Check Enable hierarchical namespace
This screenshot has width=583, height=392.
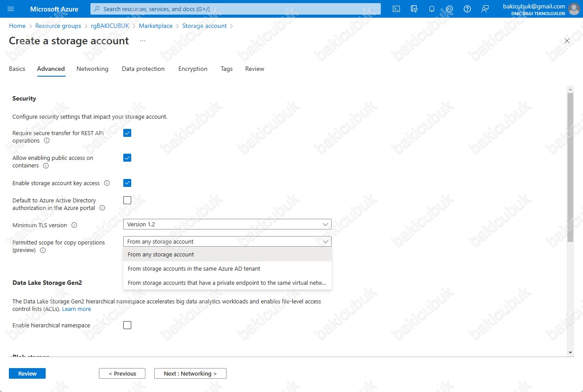coord(127,325)
